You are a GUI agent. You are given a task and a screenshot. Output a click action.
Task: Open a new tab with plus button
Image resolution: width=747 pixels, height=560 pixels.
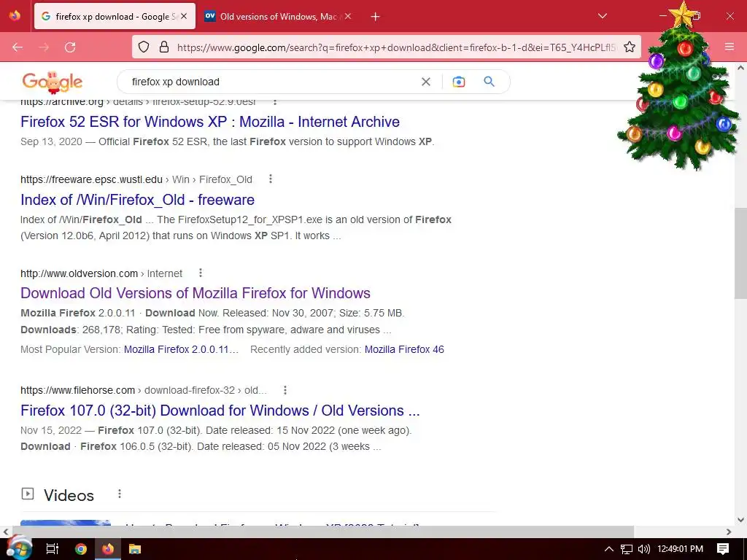(376, 17)
